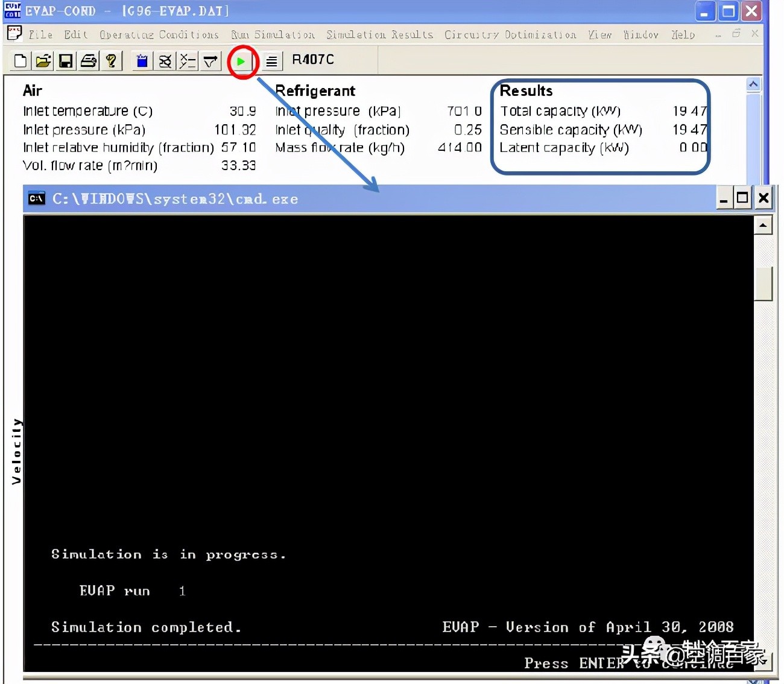The image size is (784, 684).
Task: Click the R407C refrigerant label
Action: (312, 59)
